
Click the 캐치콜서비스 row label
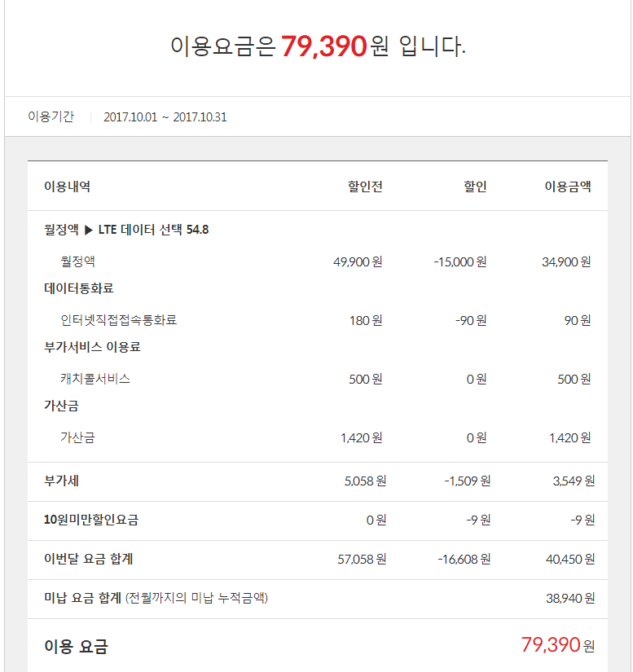[95, 379]
